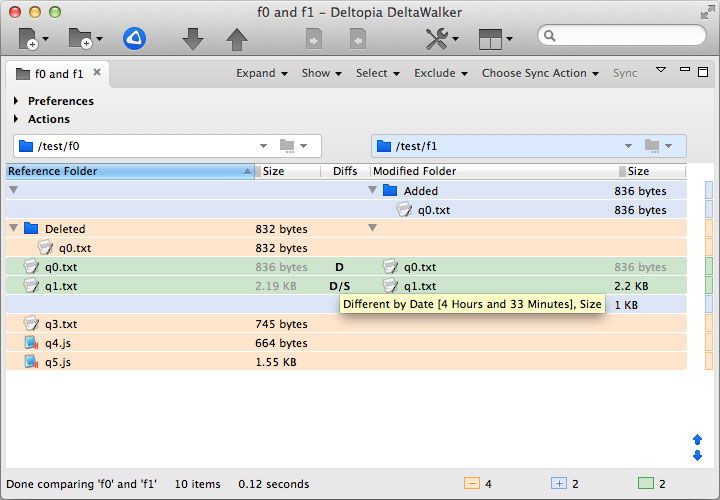Viewport: 720px width, 500px height.
Task: Jump to next change with blue down arrow
Action: pos(698,455)
